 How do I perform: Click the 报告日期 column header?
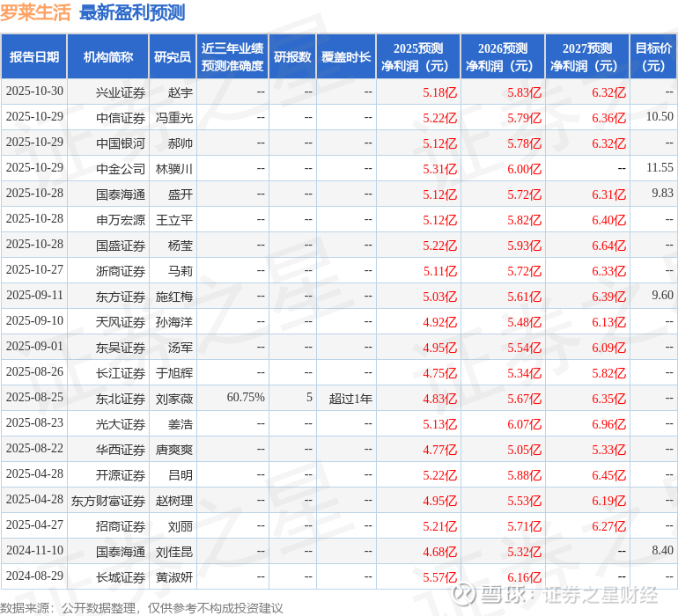tap(34, 57)
